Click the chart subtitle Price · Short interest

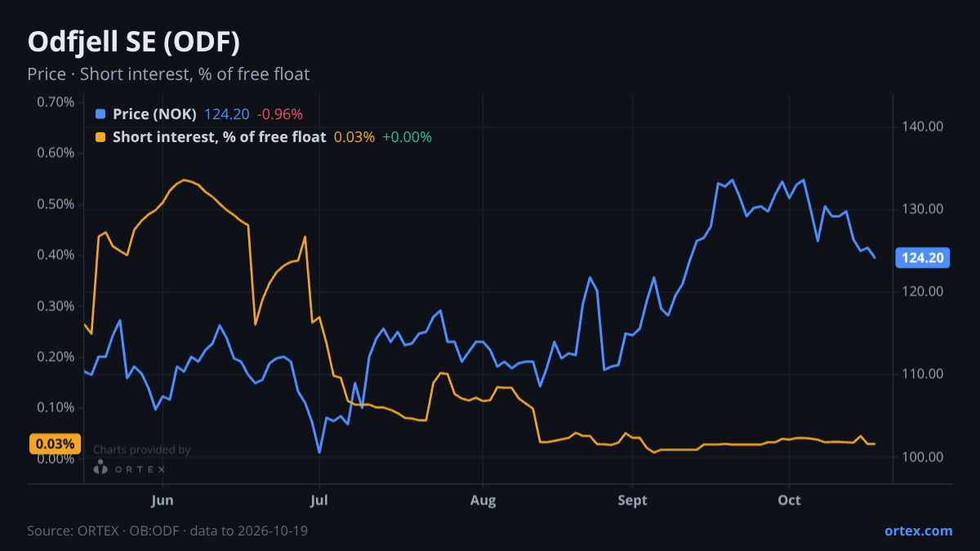168,74
